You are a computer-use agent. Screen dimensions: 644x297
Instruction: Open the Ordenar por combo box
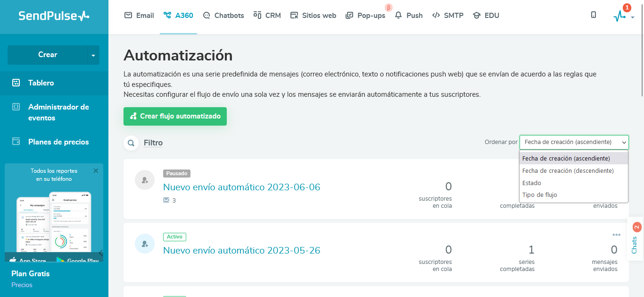pyautogui.click(x=574, y=142)
